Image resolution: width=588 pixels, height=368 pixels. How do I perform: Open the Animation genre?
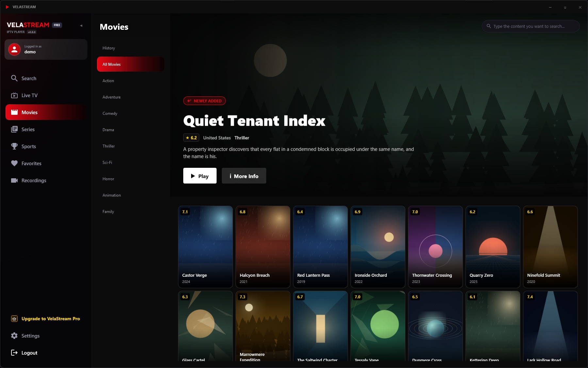click(131, 195)
